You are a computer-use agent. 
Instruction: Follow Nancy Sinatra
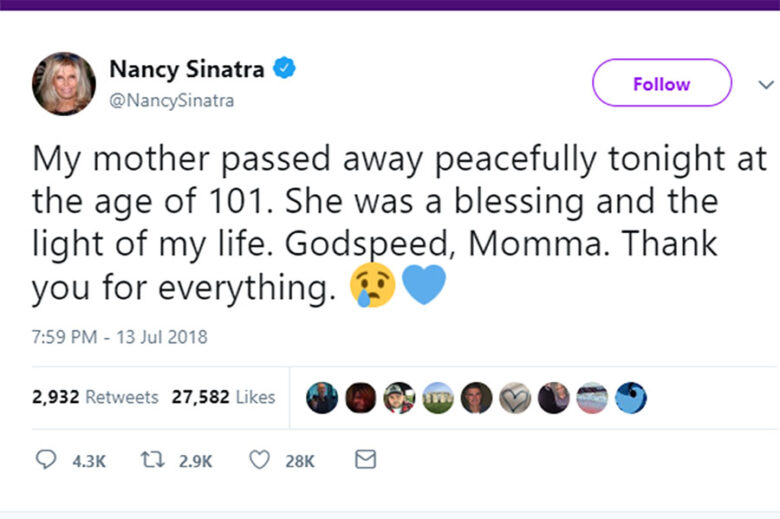[661, 83]
